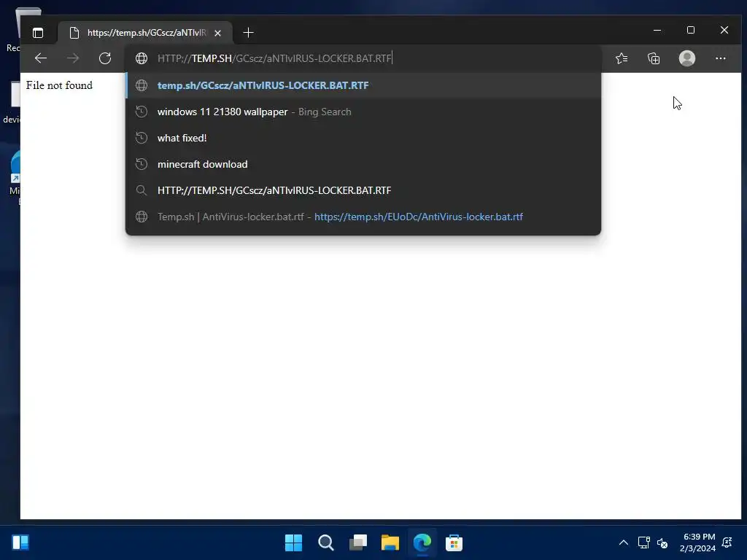
Task: Open Task View on taskbar
Action: tap(357, 542)
